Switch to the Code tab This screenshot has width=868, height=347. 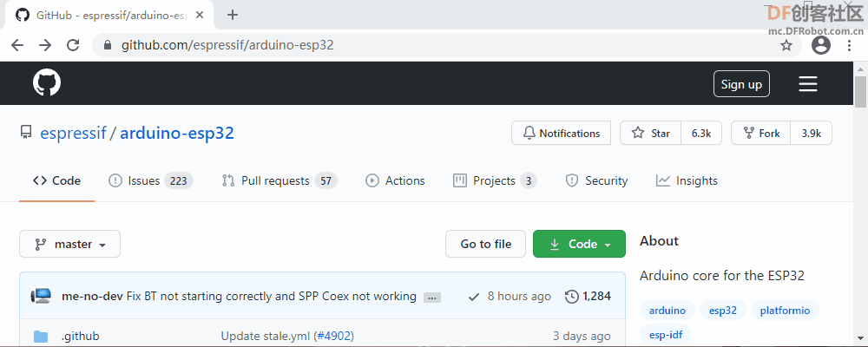(56, 181)
